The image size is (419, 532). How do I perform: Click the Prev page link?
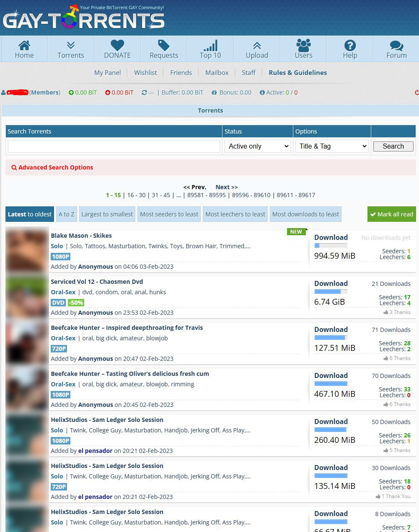195,187
